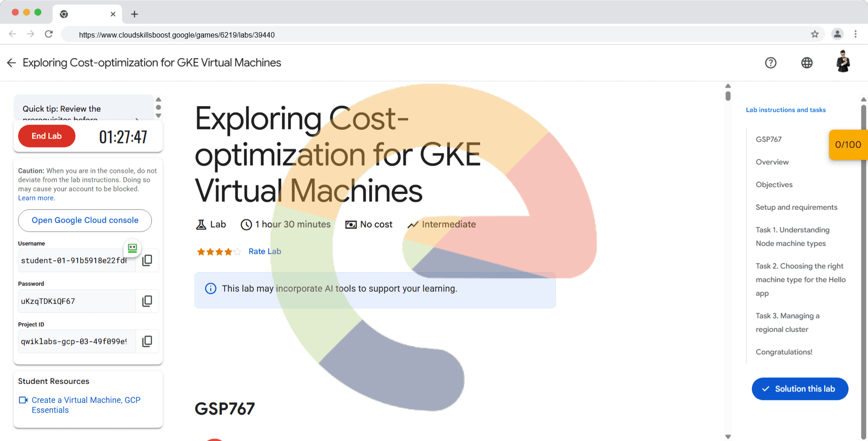Copy the Username value
Screen dimensions: 868x441
click(x=147, y=261)
